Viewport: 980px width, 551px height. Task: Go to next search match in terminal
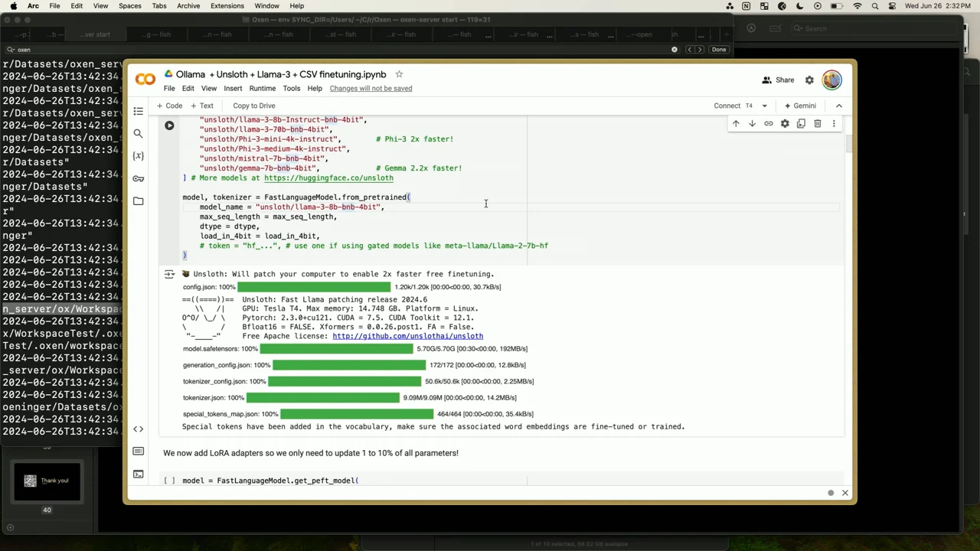click(x=699, y=50)
